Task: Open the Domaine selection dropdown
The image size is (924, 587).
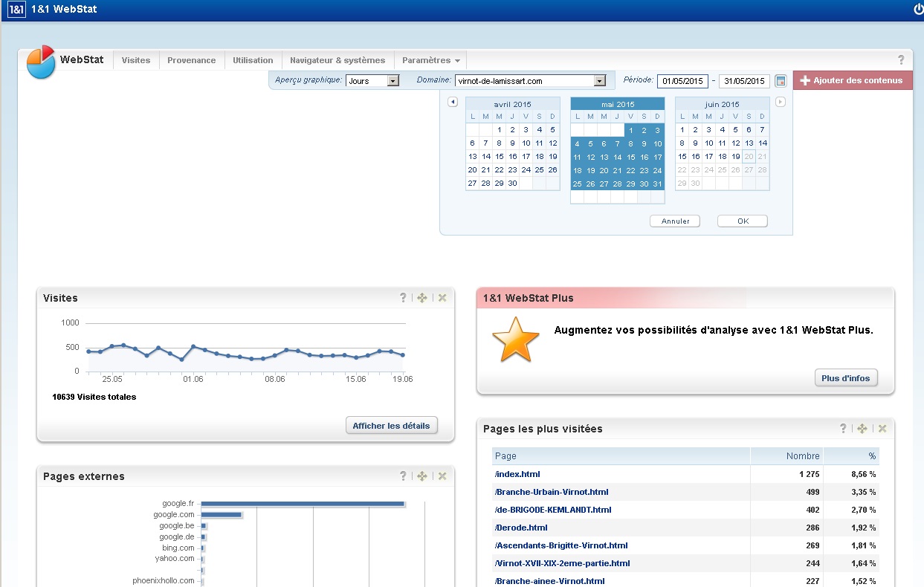Action: 600,81
